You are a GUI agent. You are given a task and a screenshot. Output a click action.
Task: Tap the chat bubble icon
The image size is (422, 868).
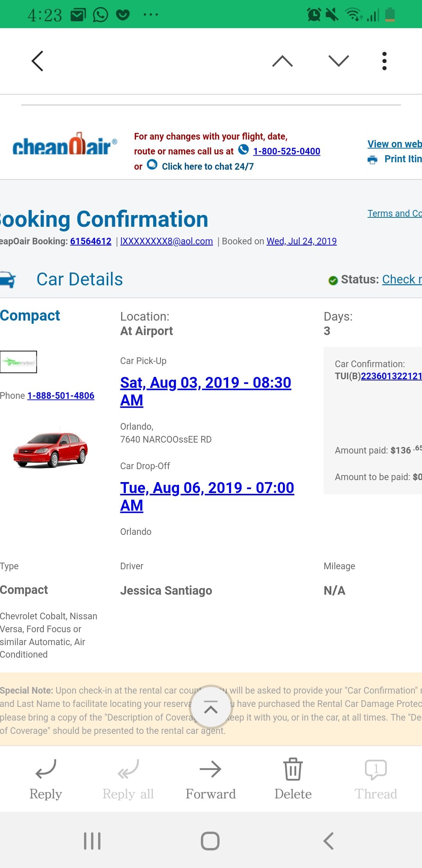tap(152, 165)
